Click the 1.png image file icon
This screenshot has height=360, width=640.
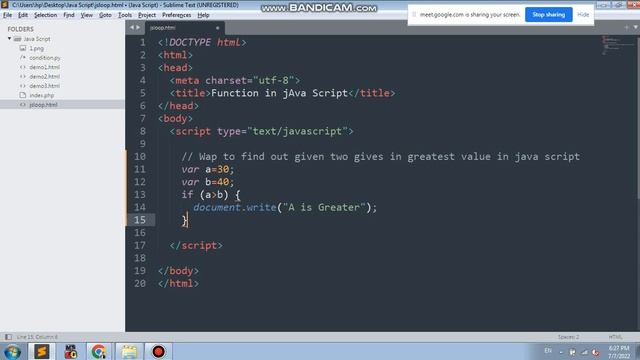click(23, 48)
